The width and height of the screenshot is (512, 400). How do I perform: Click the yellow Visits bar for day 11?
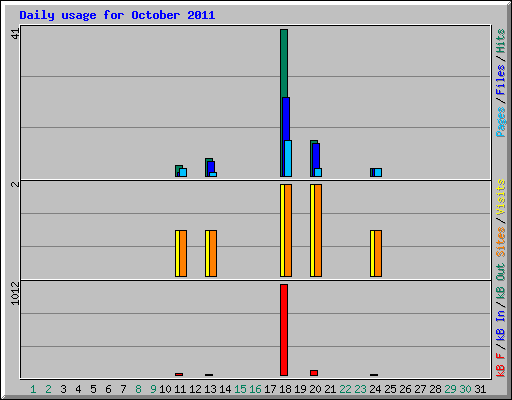[177, 253]
